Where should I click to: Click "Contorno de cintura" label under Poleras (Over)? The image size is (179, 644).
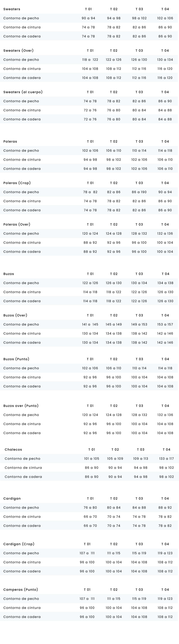point(22,243)
